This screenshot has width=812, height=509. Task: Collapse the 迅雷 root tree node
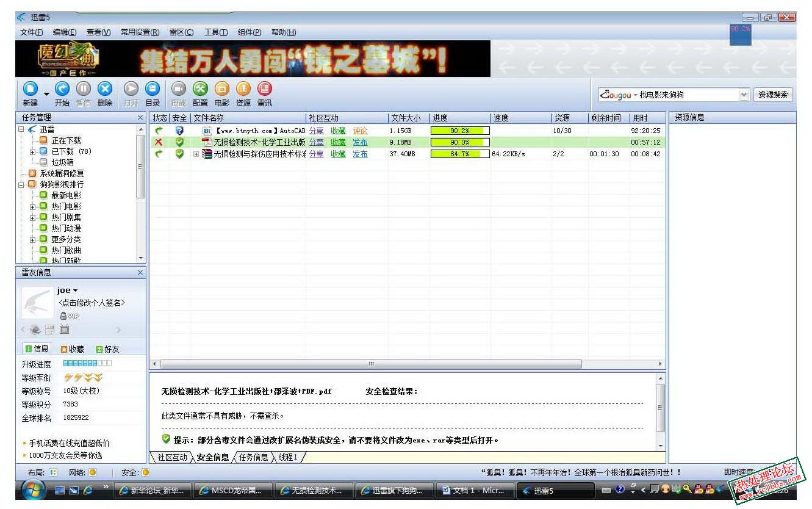click(x=21, y=129)
